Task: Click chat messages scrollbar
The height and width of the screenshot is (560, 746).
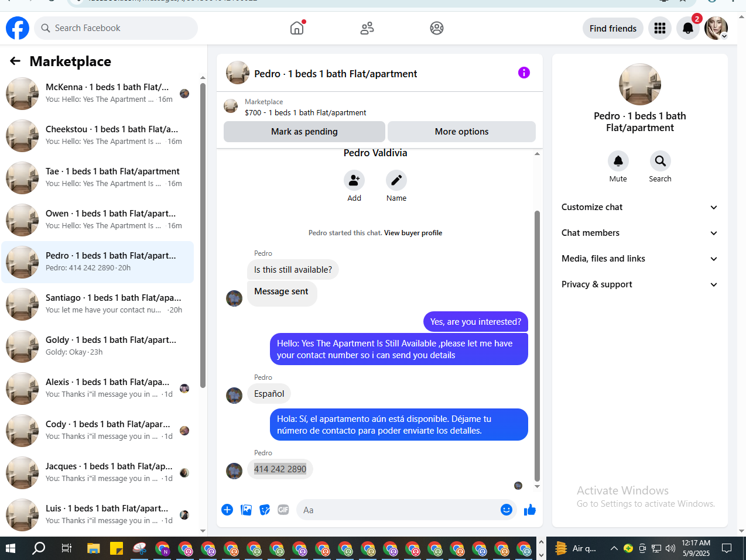Action: click(x=537, y=345)
